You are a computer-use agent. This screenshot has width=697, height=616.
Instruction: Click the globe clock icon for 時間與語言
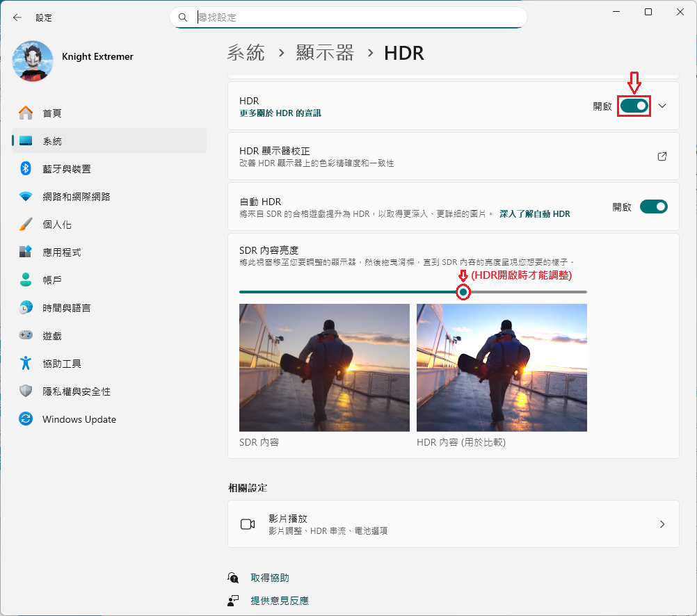coord(26,307)
